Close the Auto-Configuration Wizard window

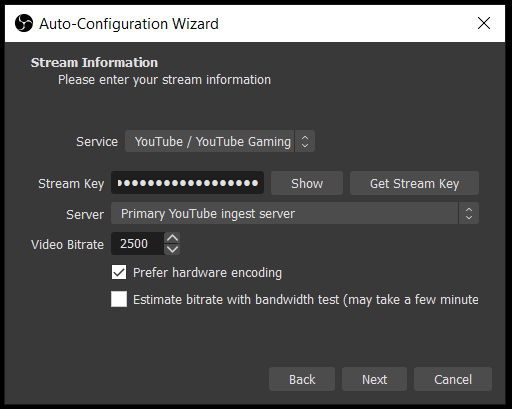[x=484, y=23]
